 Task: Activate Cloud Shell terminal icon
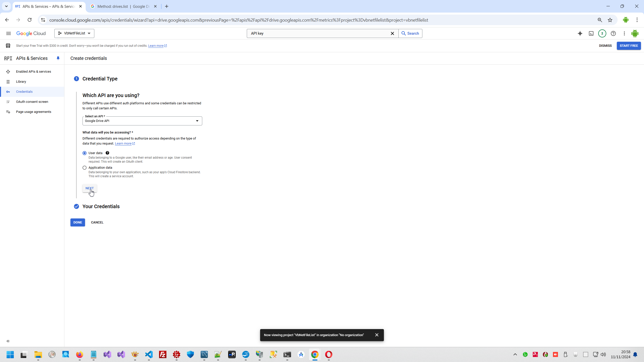coord(591,33)
